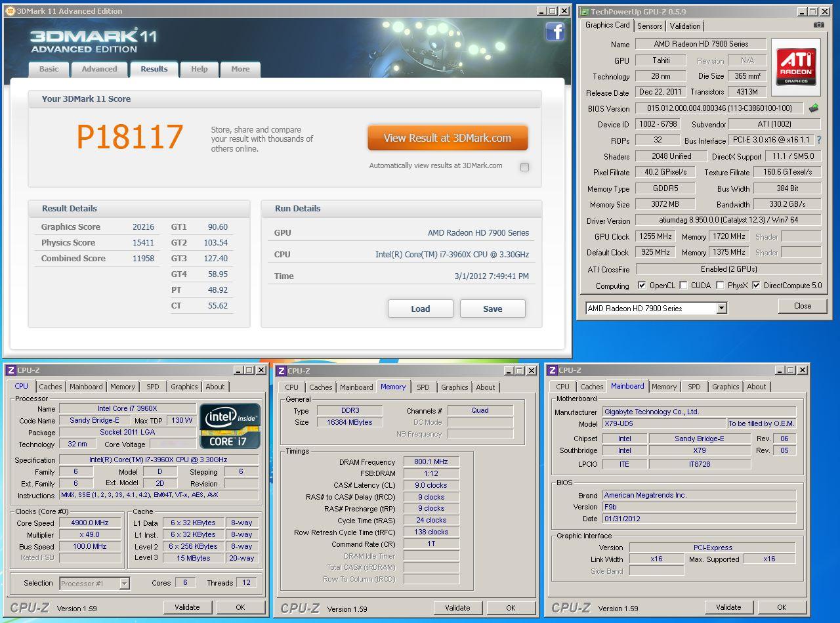
Task: Click the Channels # Quad field
Action: tap(480, 410)
